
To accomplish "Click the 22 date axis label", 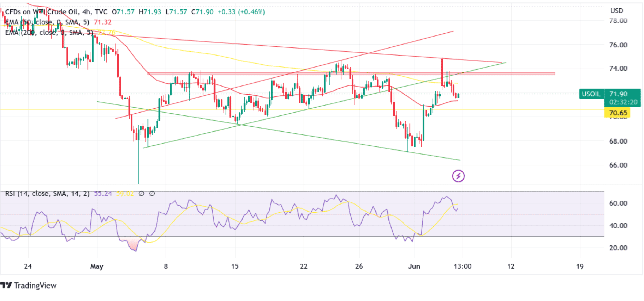I will pos(304,266).
